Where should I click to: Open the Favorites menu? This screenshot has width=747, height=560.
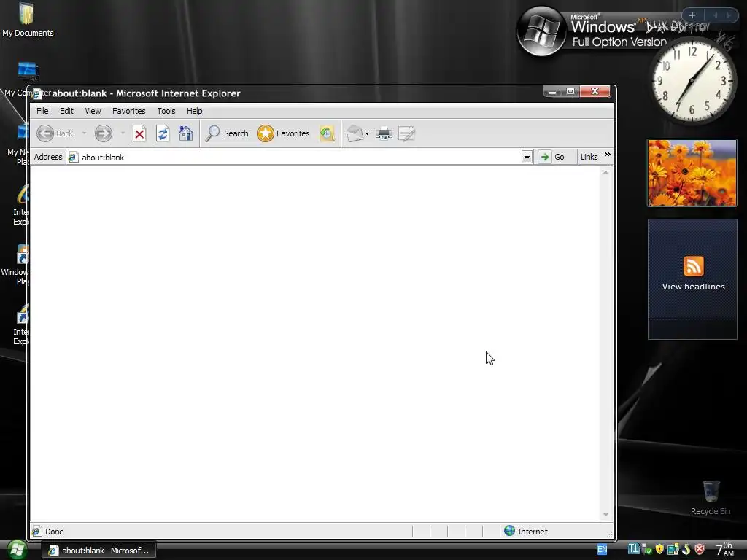pyautogui.click(x=128, y=111)
